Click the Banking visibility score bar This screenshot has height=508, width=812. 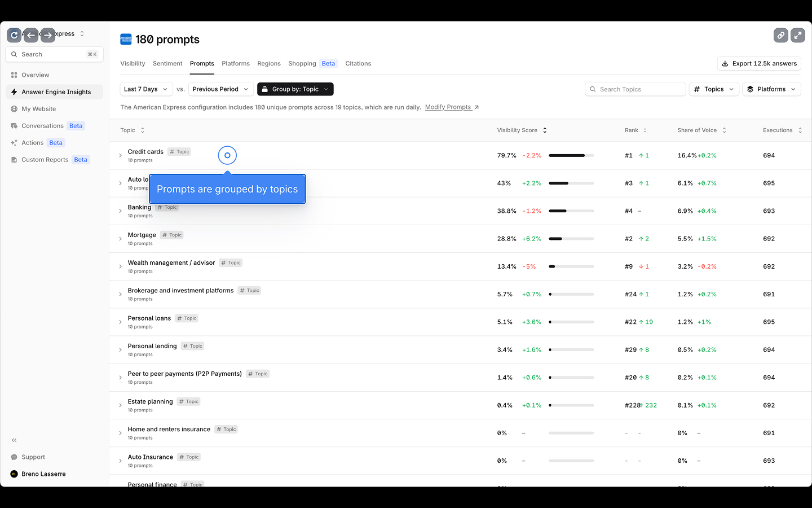pyautogui.click(x=571, y=211)
